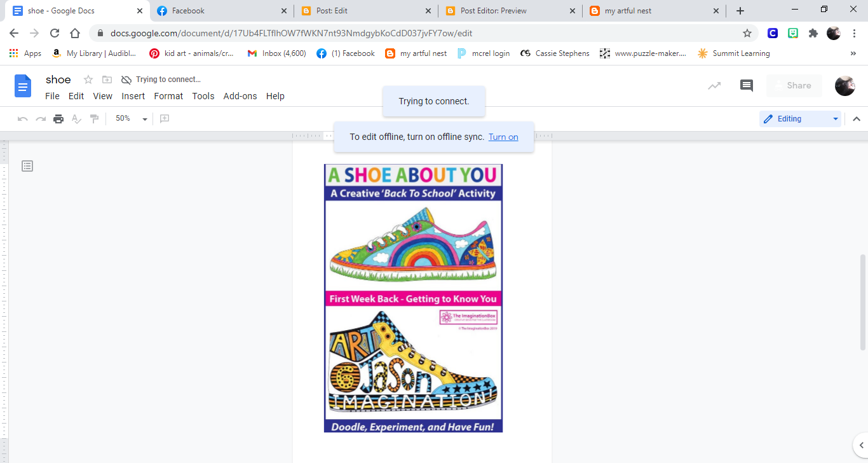The height and width of the screenshot is (463, 868).
Task: Star the shoe document
Action: tap(88, 79)
